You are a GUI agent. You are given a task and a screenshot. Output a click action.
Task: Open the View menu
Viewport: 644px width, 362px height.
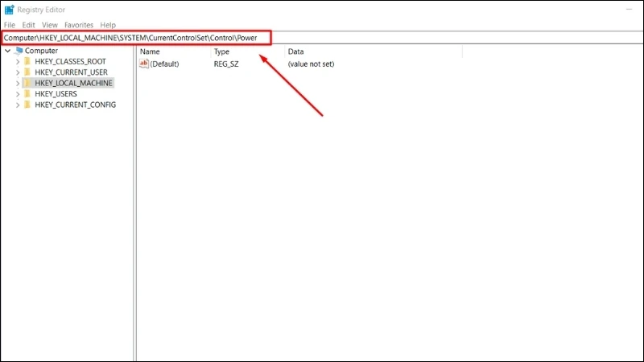[50, 25]
